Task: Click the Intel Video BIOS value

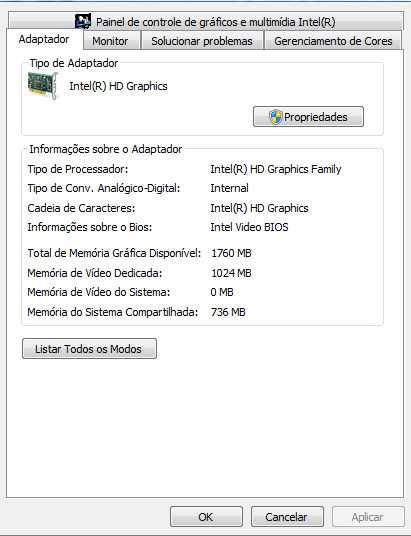Action: coord(249,227)
